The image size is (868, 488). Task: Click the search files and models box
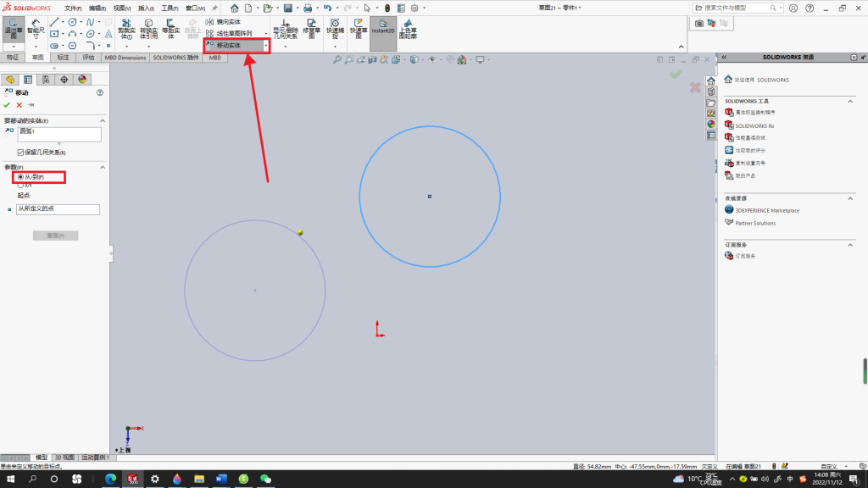pos(737,8)
